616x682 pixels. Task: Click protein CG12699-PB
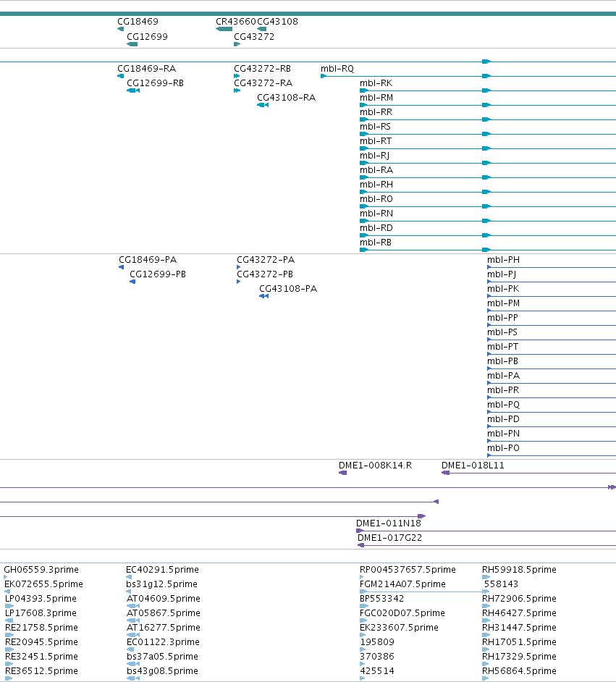click(x=158, y=274)
